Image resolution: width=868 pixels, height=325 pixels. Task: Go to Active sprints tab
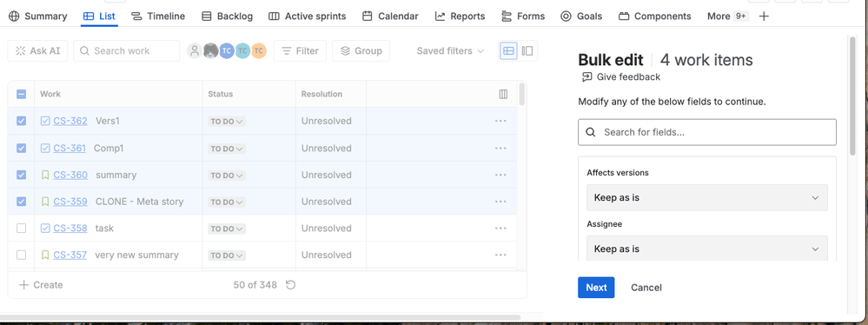pos(308,16)
